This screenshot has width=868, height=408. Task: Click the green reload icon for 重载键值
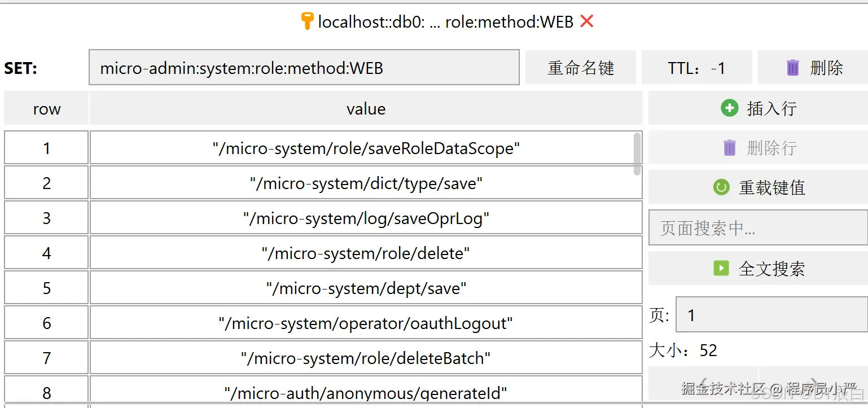pos(721,187)
